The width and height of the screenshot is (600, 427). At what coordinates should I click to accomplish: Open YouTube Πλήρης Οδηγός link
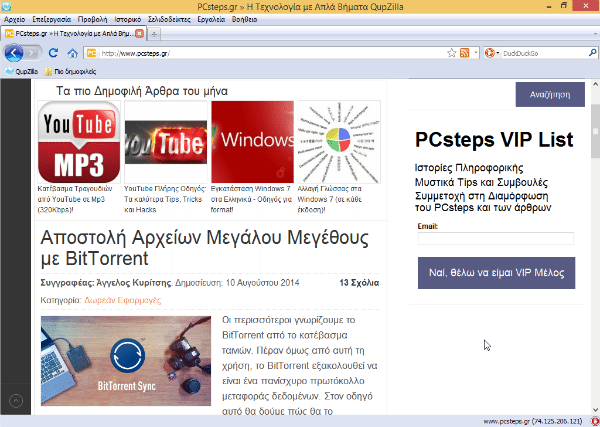pos(165,199)
